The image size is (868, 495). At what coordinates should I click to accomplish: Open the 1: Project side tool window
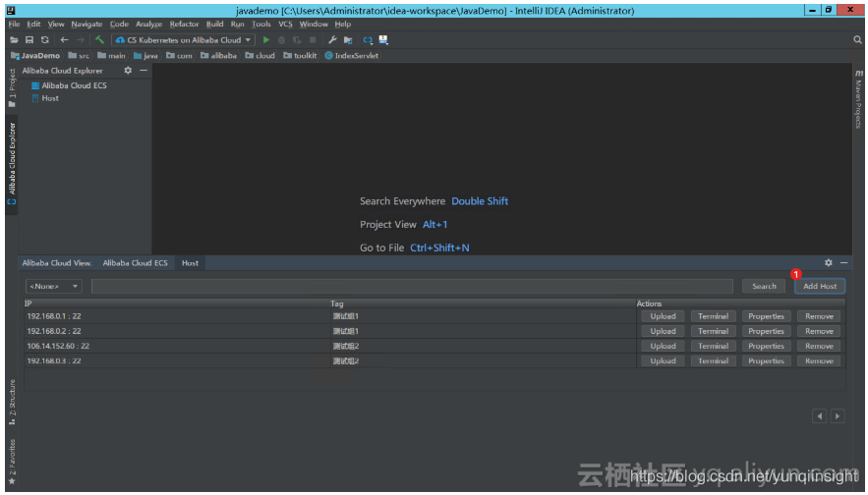click(x=12, y=87)
